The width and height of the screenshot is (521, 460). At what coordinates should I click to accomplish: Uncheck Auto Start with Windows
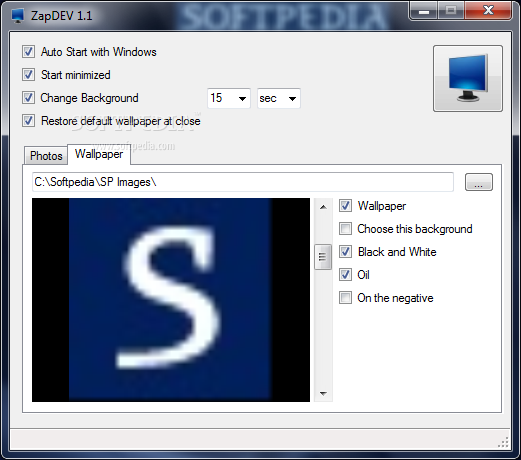click(x=28, y=52)
